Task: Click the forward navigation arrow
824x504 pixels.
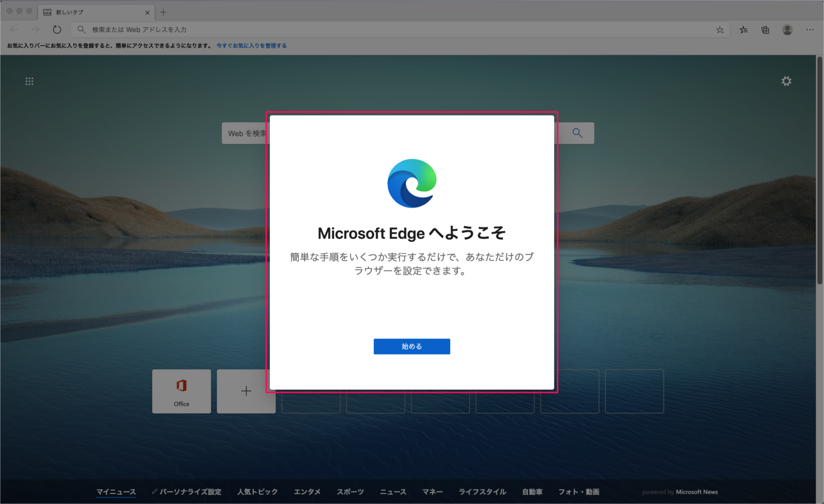Action: pyautogui.click(x=35, y=29)
